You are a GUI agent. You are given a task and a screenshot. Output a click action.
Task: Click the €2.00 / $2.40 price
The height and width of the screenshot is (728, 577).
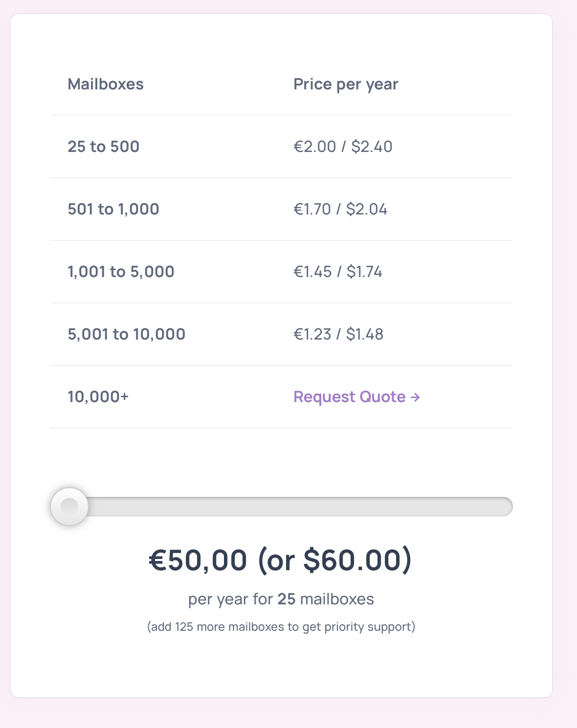pyautogui.click(x=343, y=147)
